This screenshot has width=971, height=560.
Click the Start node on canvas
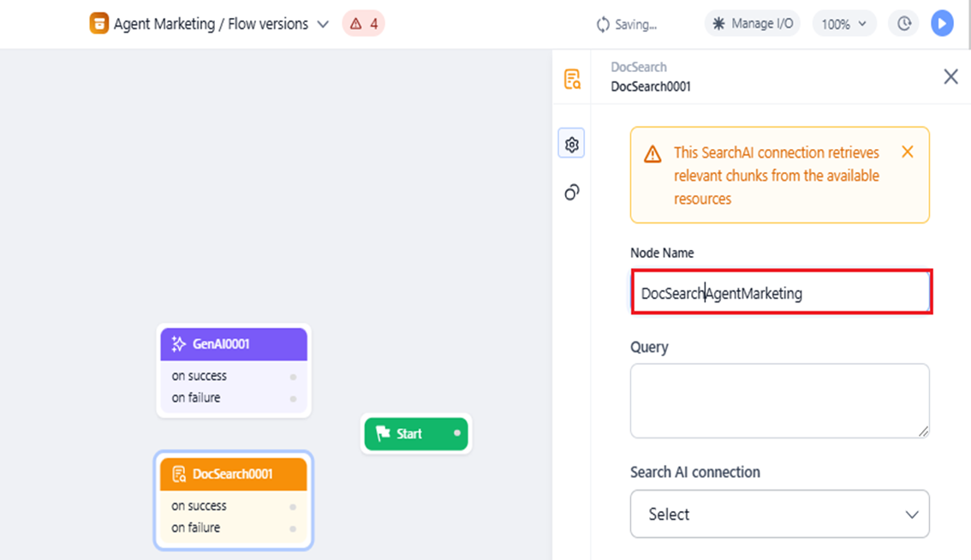(x=415, y=433)
